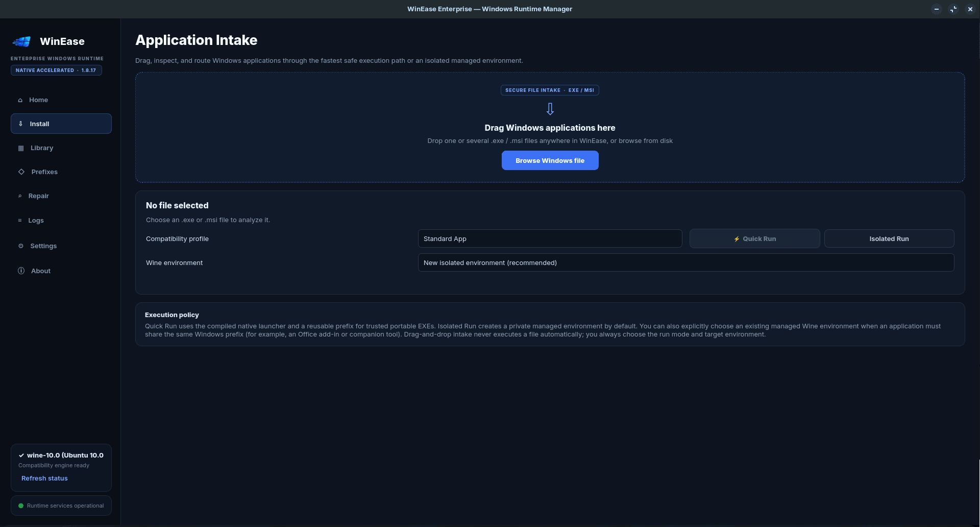Image resolution: width=980 pixels, height=527 pixels.
Task: Click the green runtime status dot
Action: point(21,506)
